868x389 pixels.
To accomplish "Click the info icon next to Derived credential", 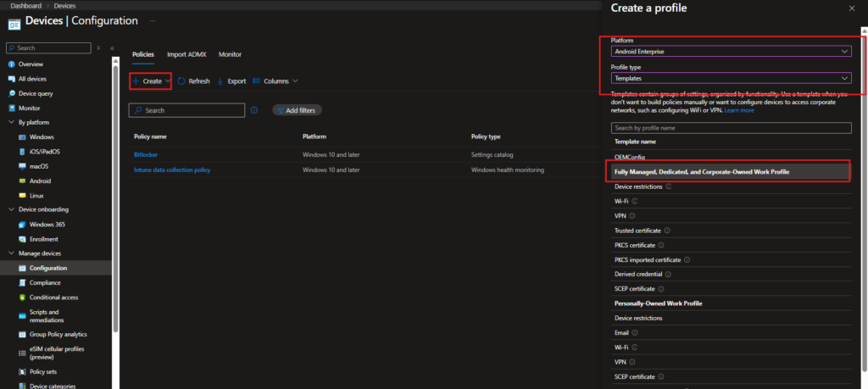I will (666, 275).
